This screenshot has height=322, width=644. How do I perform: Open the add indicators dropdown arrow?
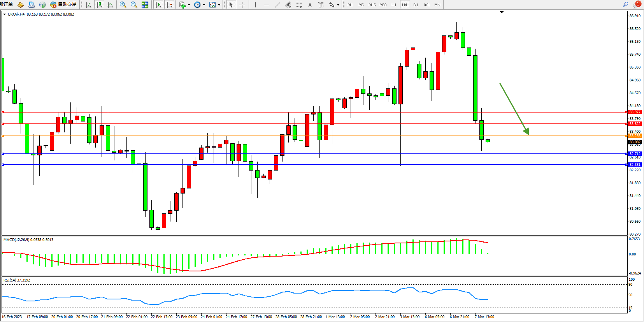coord(189,5)
